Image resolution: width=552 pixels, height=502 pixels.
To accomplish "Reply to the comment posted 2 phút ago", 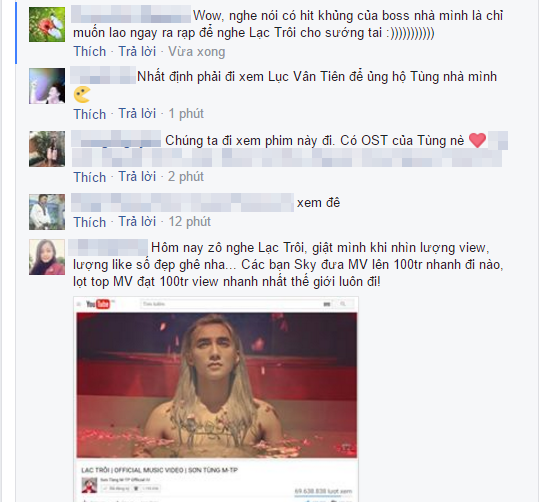I will pyautogui.click(x=137, y=176).
